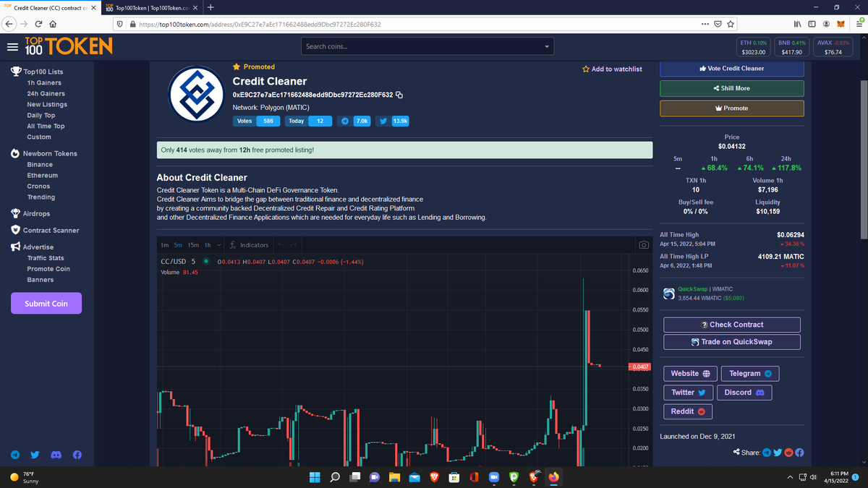The image size is (868, 488).
Task: Open the Windows Start menu
Action: pyautogui.click(x=315, y=477)
